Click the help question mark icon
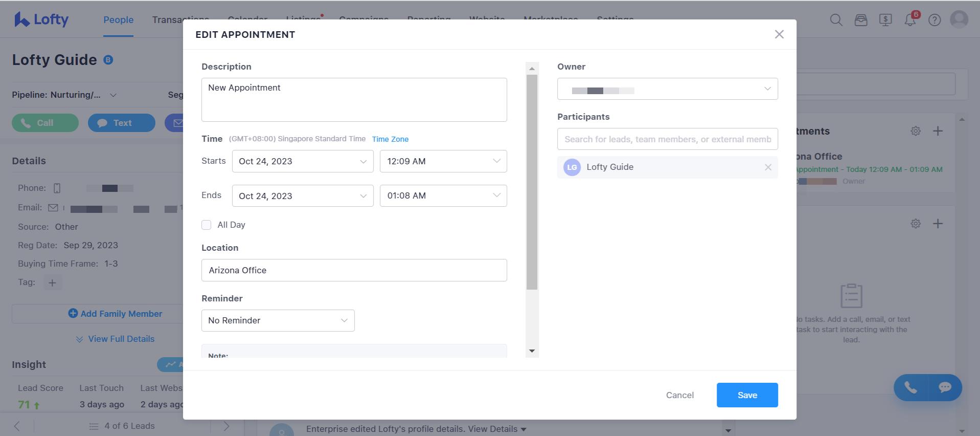 coord(935,20)
